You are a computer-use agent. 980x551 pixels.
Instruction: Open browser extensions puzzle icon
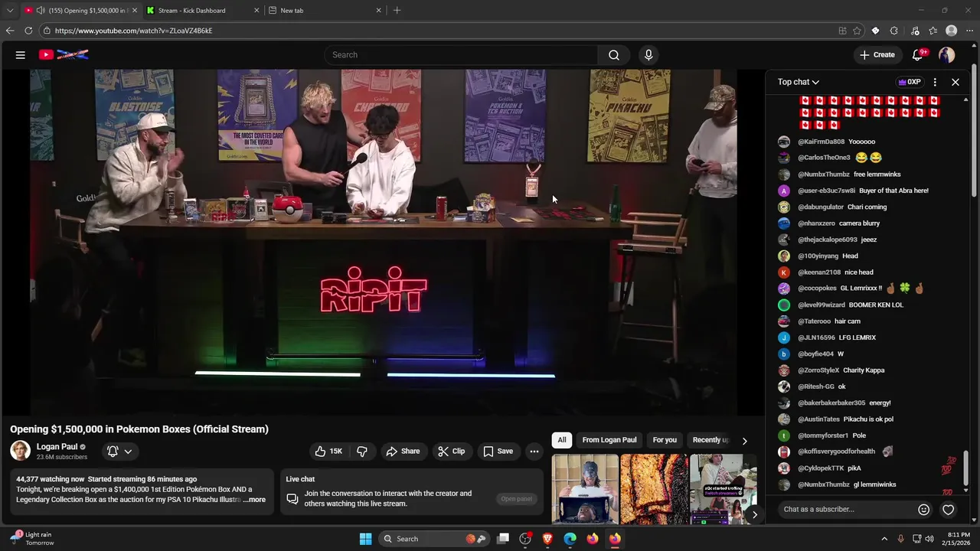tap(893, 31)
